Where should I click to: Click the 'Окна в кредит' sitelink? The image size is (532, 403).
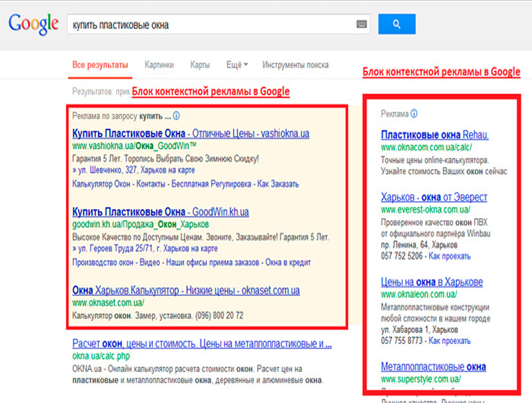[288, 262]
